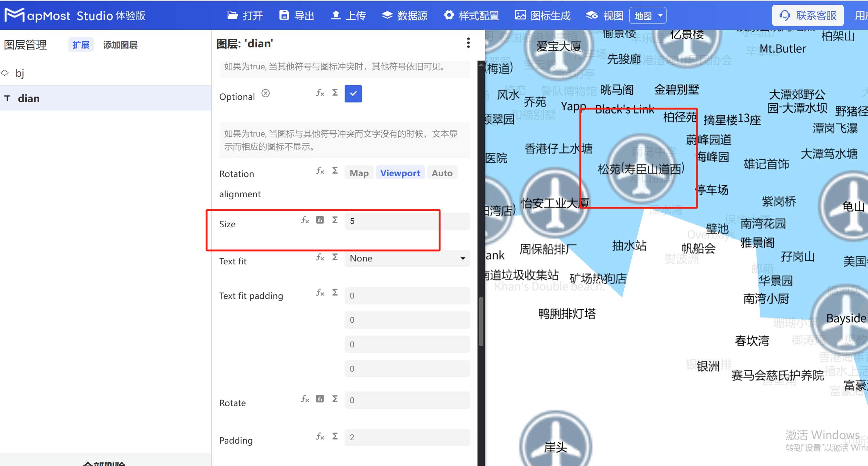Open the 样式配置 style configuration panel

pos(472,15)
